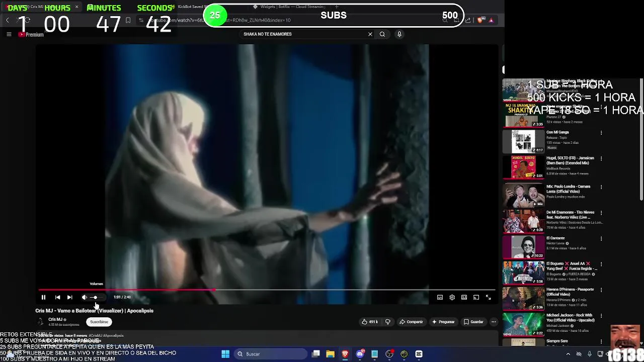644x362 pixels.
Task: Enter fullscreen mode
Action: click(x=488, y=297)
